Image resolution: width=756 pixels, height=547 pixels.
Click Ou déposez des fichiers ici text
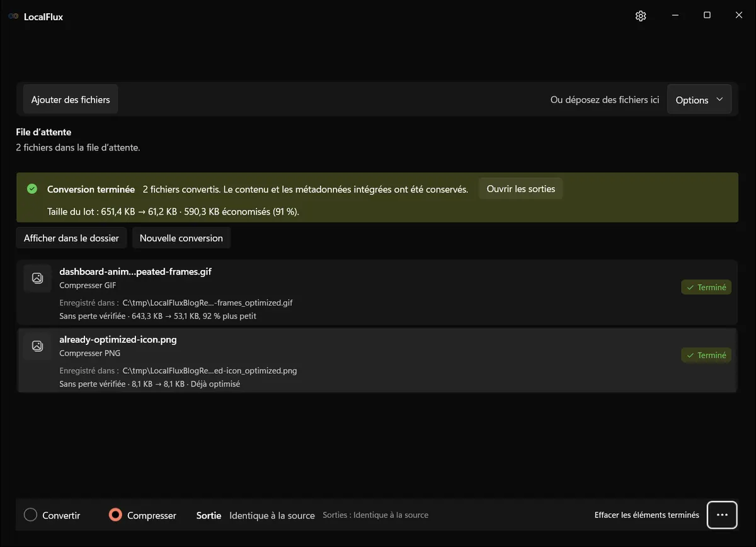tap(605, 99)
